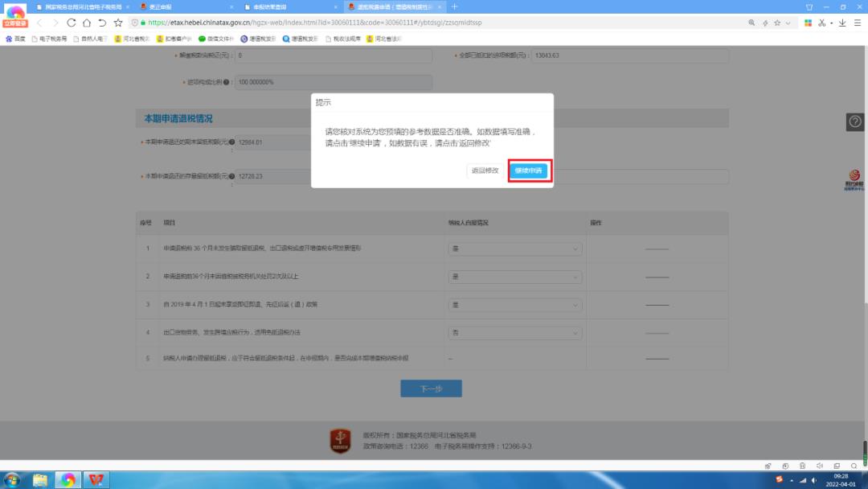Go to the browser home page icon
Image resolution: width=868 pixels, height=489 pixels.
86,23
